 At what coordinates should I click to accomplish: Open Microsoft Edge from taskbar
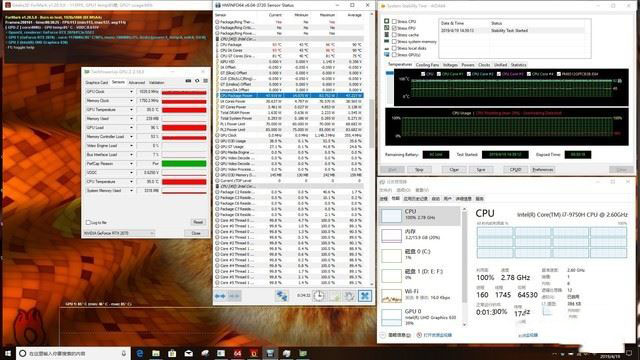pyautogui.click(x=140, y=353)
